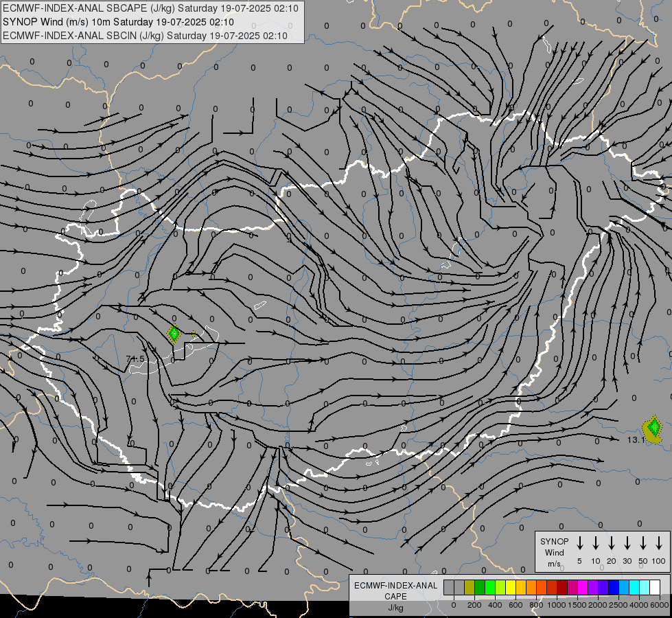The image size is (672, 618).
Task: Click the 600 tick on CAPE scale
Action: (515, 605)
